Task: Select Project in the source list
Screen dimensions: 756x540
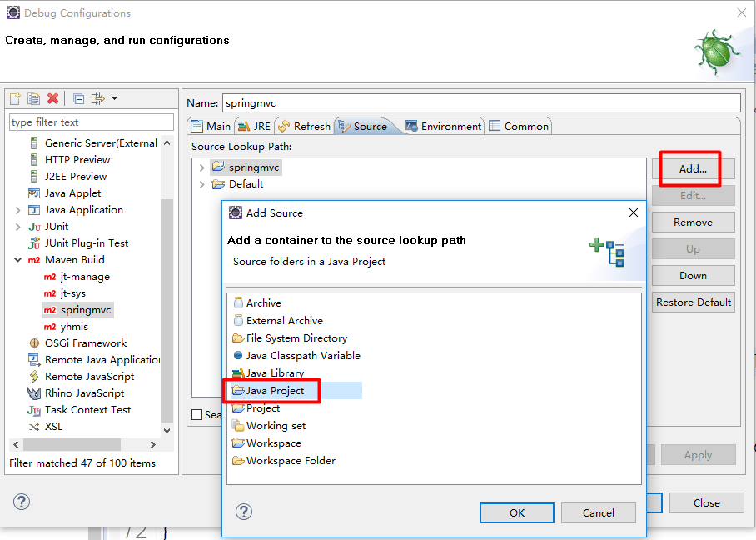Action: (x=256, y=407)
